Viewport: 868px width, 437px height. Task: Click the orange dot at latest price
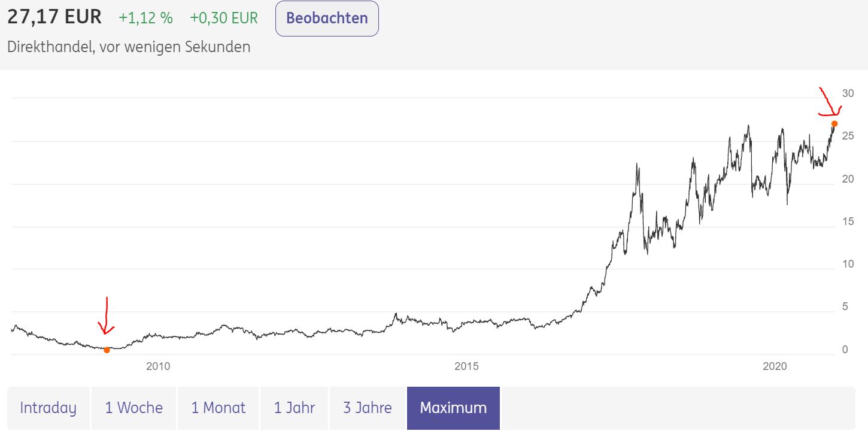coord(834,124)
